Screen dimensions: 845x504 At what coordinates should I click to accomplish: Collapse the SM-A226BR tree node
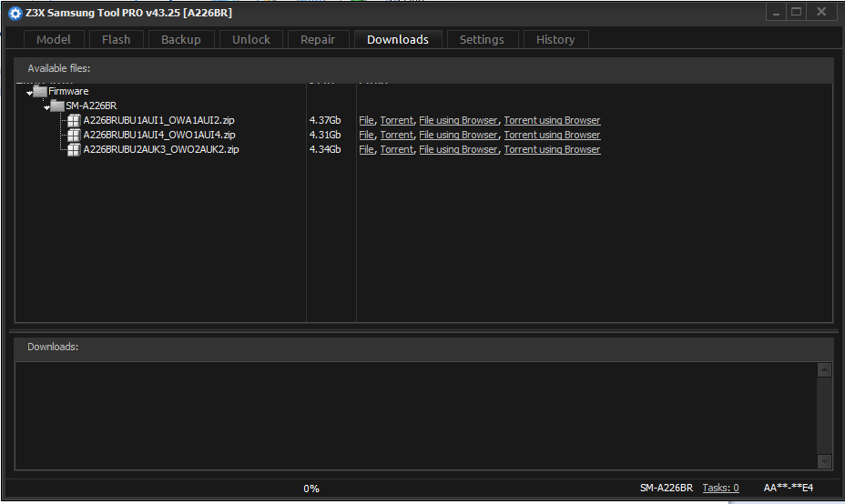coord(46,107)
